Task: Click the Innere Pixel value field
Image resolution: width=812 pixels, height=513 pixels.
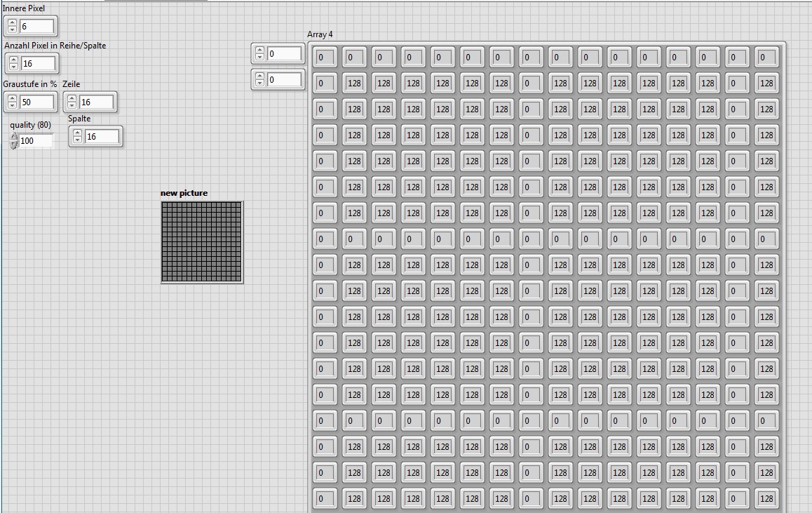Action: (x=36, y=27)
